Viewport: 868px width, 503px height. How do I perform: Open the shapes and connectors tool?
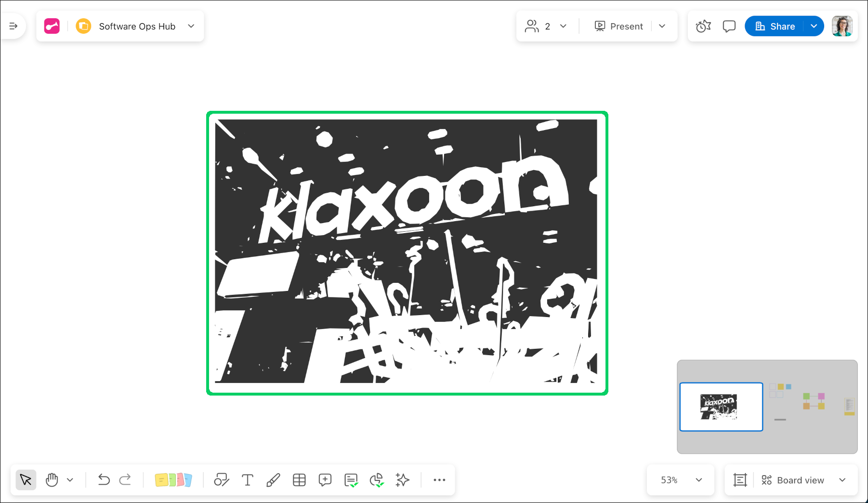(221, 480)
